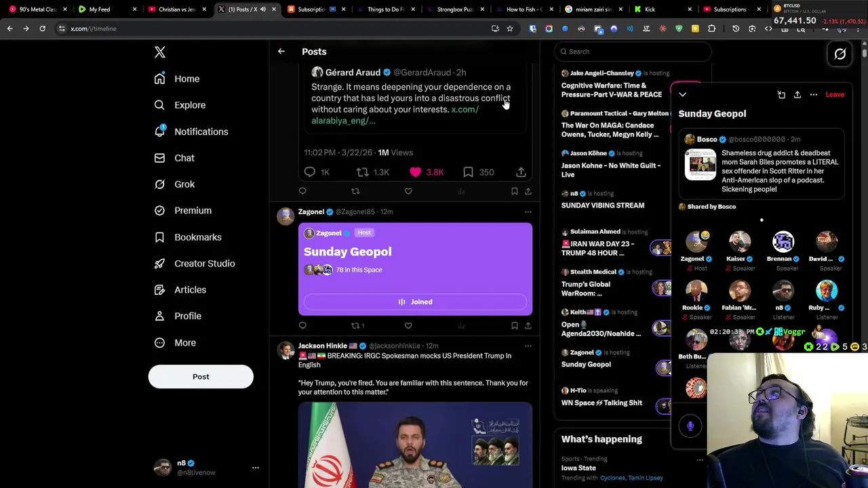Open Bookmarks in the sidebar

tap(188, 237)
